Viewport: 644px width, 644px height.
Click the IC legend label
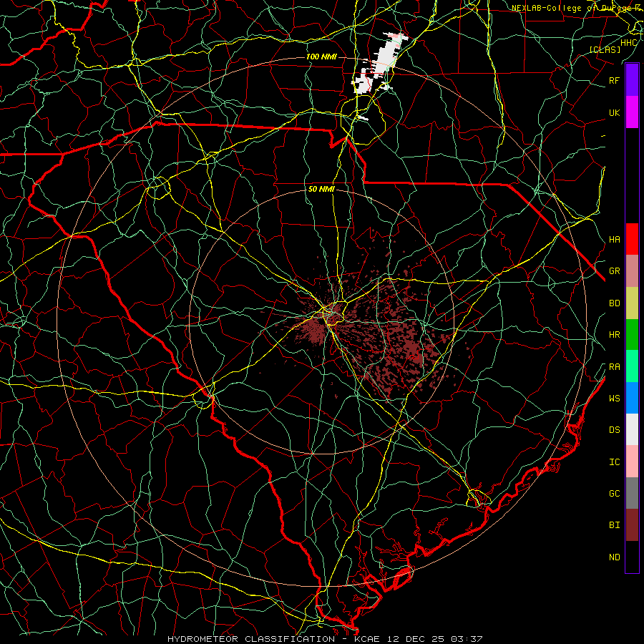(615, 462)
